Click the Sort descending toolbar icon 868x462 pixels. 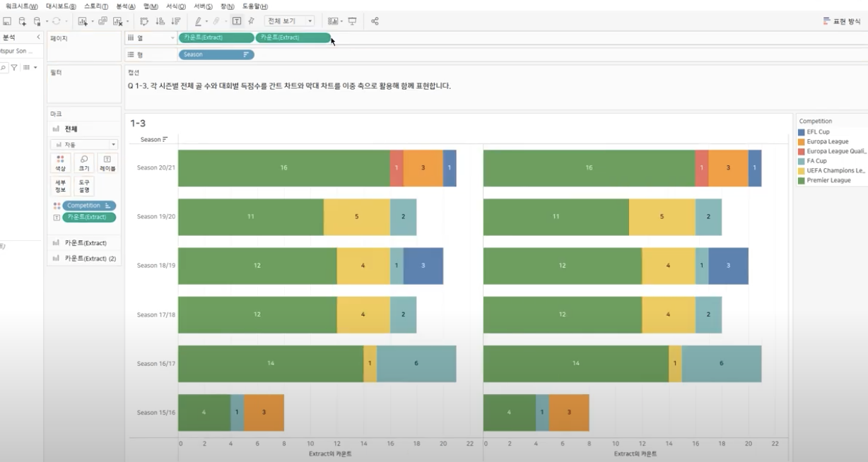[175, 21]
